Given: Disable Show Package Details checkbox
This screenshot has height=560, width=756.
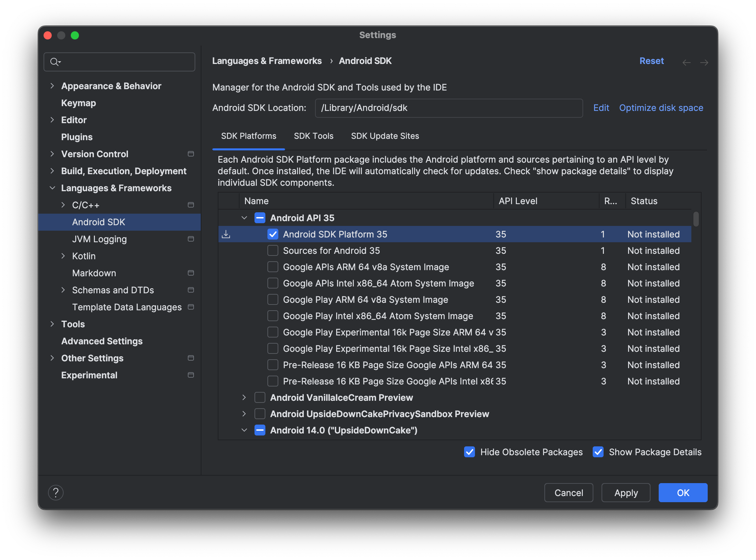Looking at the screenshot, I should pos(598,452).
